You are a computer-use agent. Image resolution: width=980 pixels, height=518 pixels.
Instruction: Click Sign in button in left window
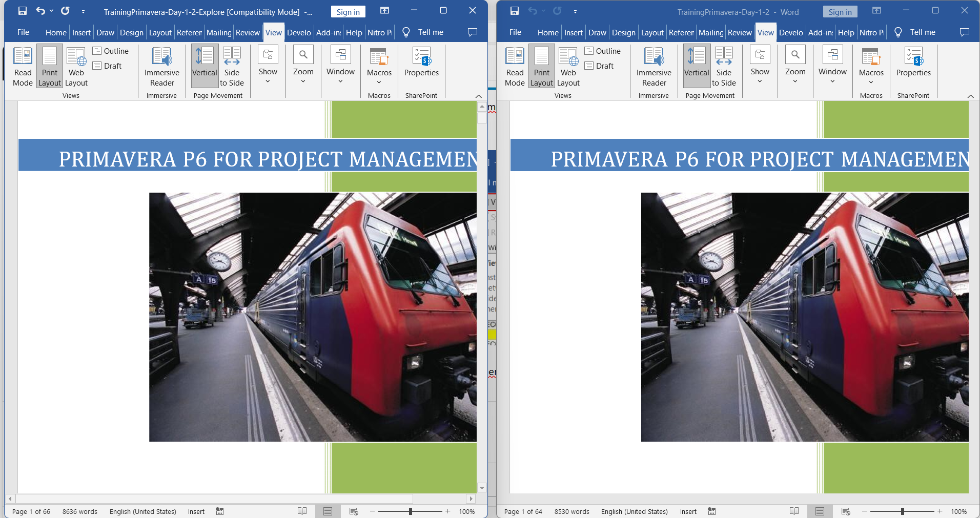[x=348, y=12]
